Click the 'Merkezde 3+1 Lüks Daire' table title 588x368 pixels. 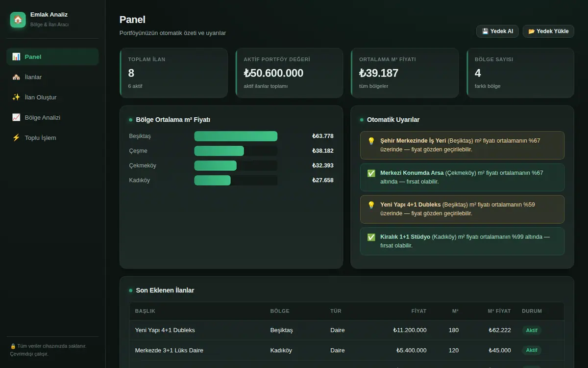click(x=169, y=350)
